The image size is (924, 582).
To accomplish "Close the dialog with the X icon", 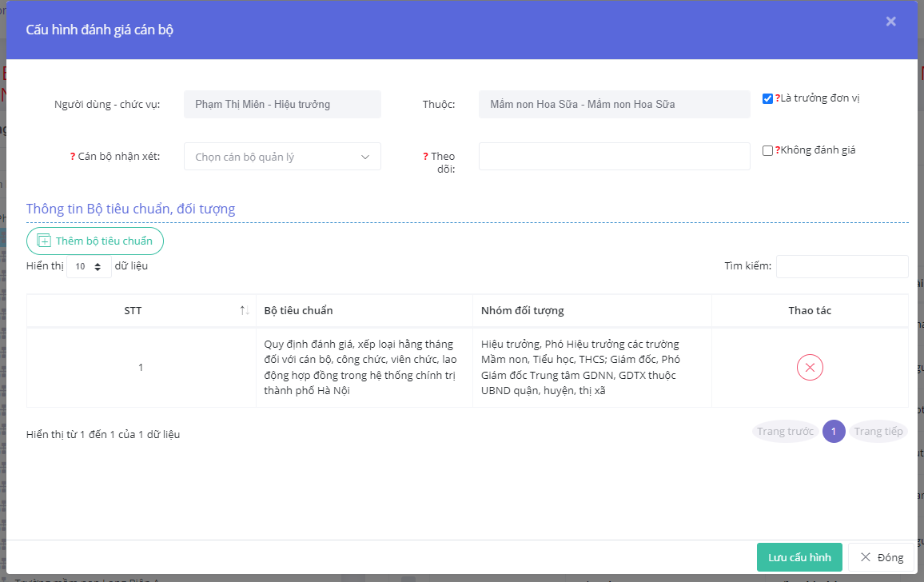I will [890, 22].
